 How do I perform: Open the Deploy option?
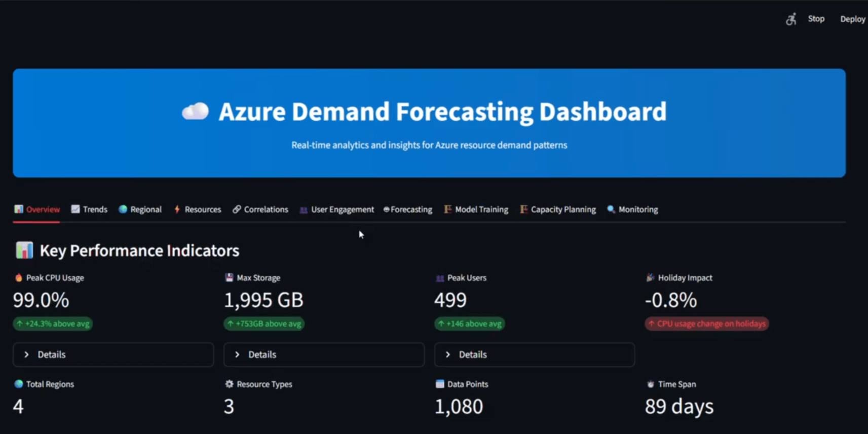(x=853, y=19)
